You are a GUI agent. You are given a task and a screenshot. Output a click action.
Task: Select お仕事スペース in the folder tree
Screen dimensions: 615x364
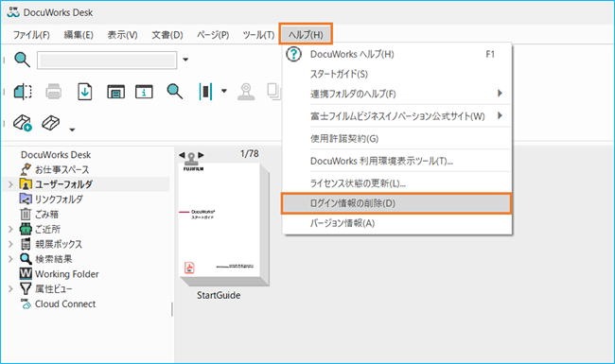pos(61,169)
